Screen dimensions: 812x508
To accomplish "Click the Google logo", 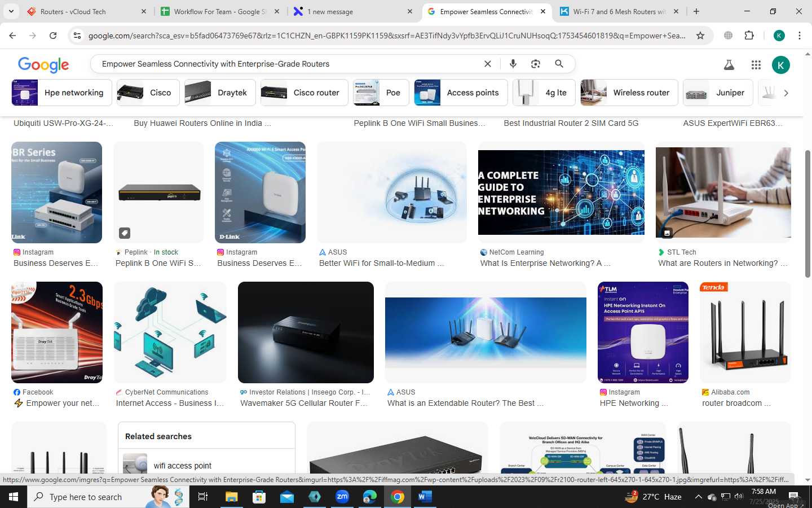I will (x=43, y=65).
